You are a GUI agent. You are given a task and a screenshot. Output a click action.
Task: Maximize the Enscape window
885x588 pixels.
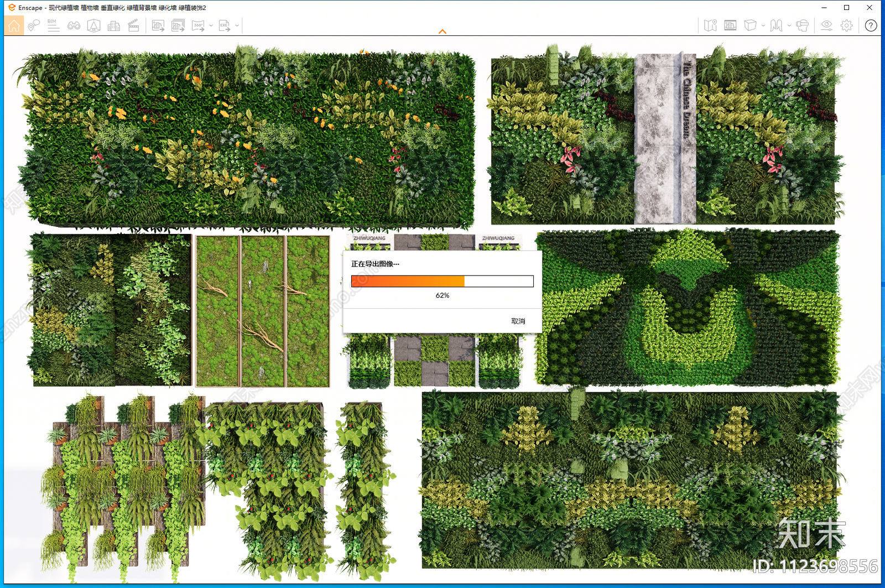(x=847, y=8)
